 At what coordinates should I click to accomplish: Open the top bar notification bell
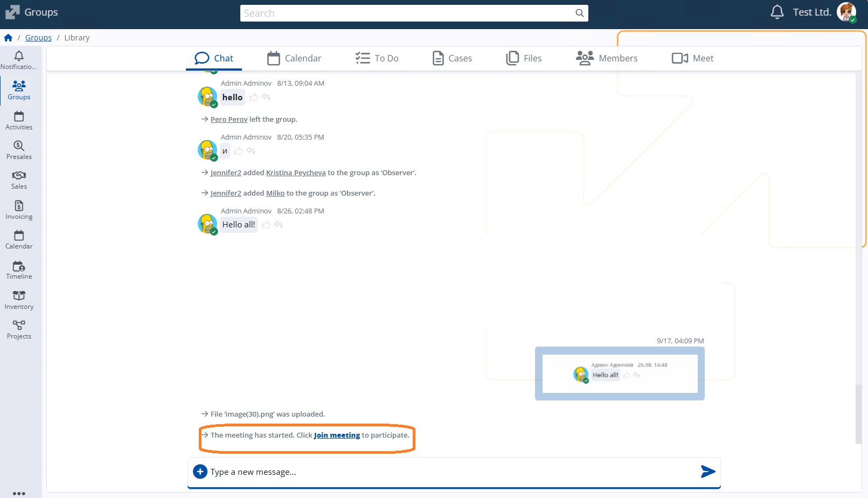[x=777, y=12]
